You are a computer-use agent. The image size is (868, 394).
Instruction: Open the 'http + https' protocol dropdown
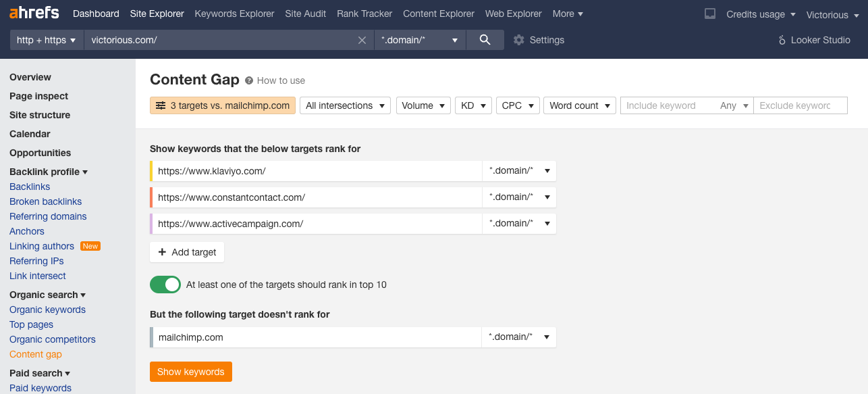click(46, 40)
